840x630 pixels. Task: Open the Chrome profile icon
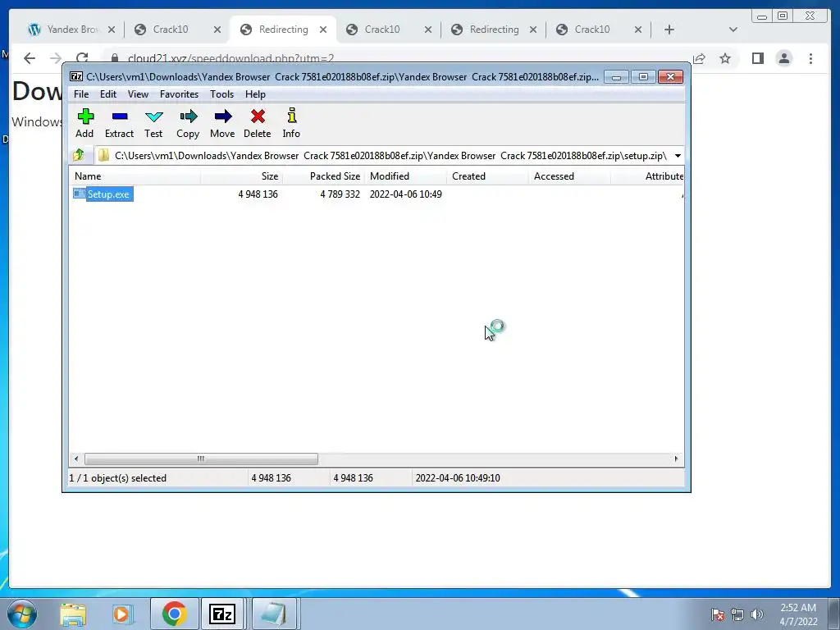click(784, 58)
